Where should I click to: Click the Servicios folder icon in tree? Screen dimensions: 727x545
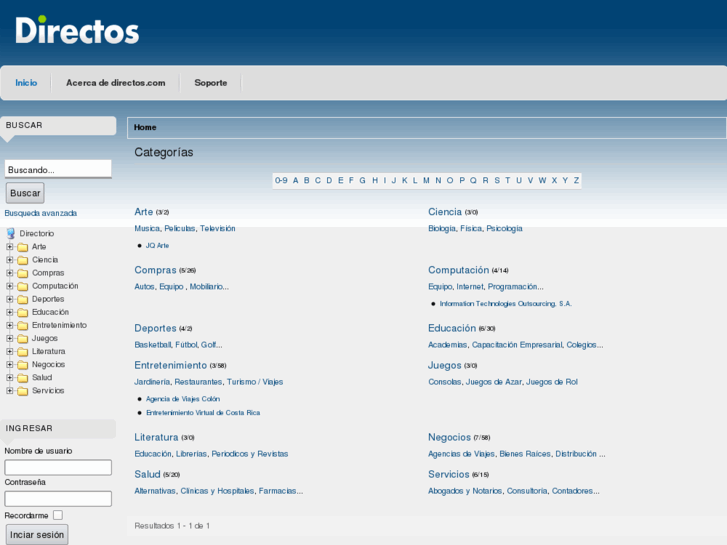pyautogui.click(x=23, y=391)
